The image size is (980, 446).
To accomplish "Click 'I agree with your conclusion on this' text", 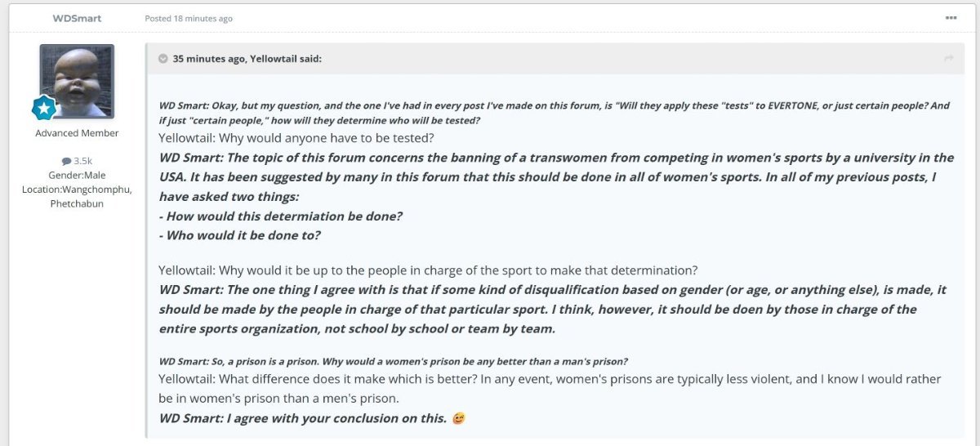I will coord(302,419).
